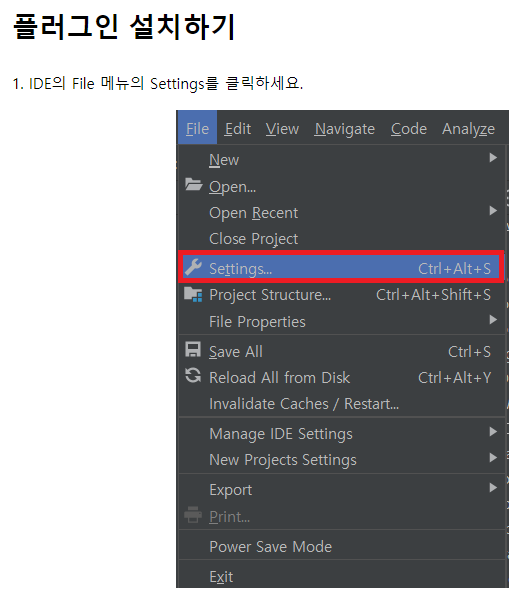This screenshot has width=527, height=601.
Task: Expand the File Properties submenu arrow
Action: click(x=493, y=320)
